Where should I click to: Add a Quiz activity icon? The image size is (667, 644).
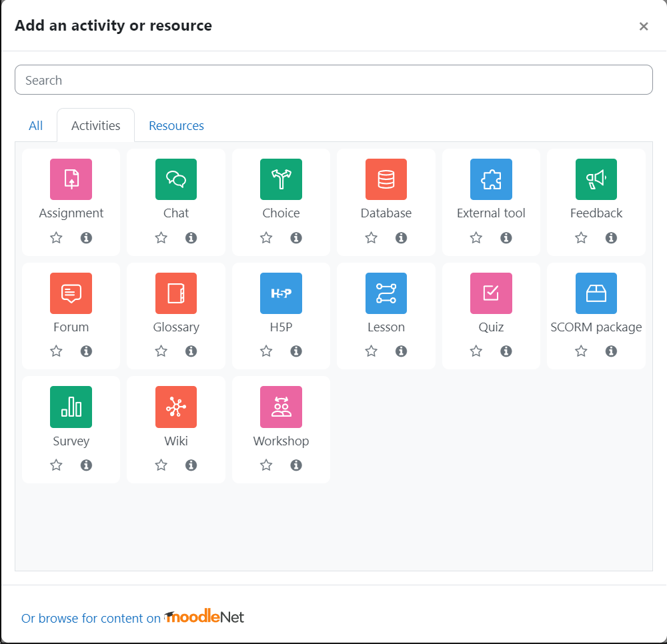coord(491,293)
